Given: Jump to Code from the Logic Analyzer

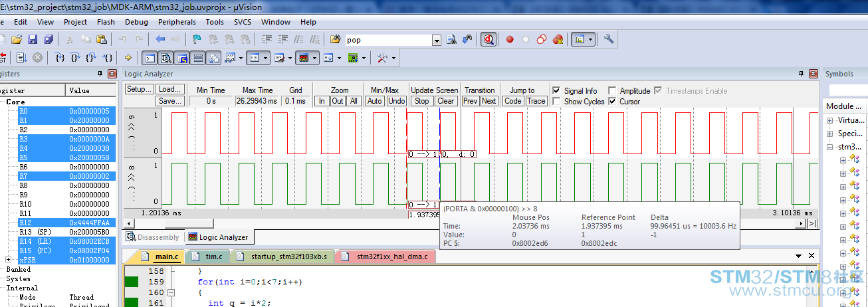Looking at the screenshot, I should pos(512,101).
